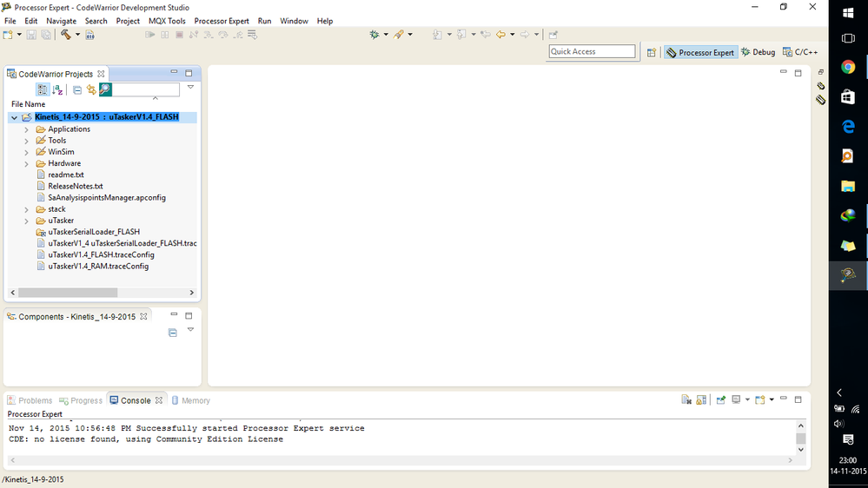The width and height of the screenshot is (868, 488).
Task: Expand the uTasker folder
Action: click(x=26, y=221)
